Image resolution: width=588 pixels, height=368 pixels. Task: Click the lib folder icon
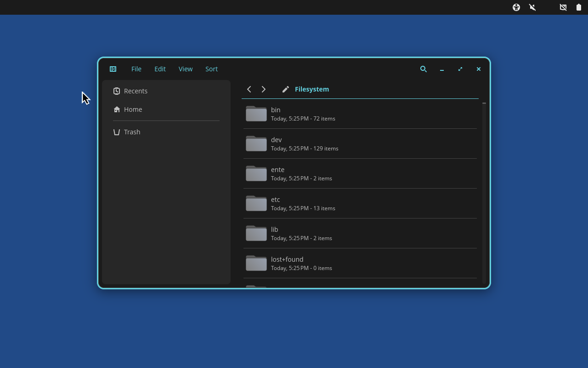click(x=256, y=233)
